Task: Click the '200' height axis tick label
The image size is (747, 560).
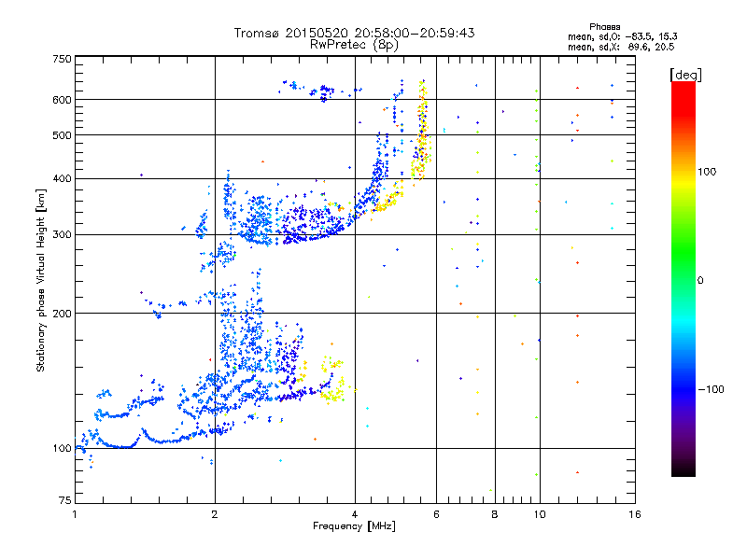Action: tap(62, 314)
